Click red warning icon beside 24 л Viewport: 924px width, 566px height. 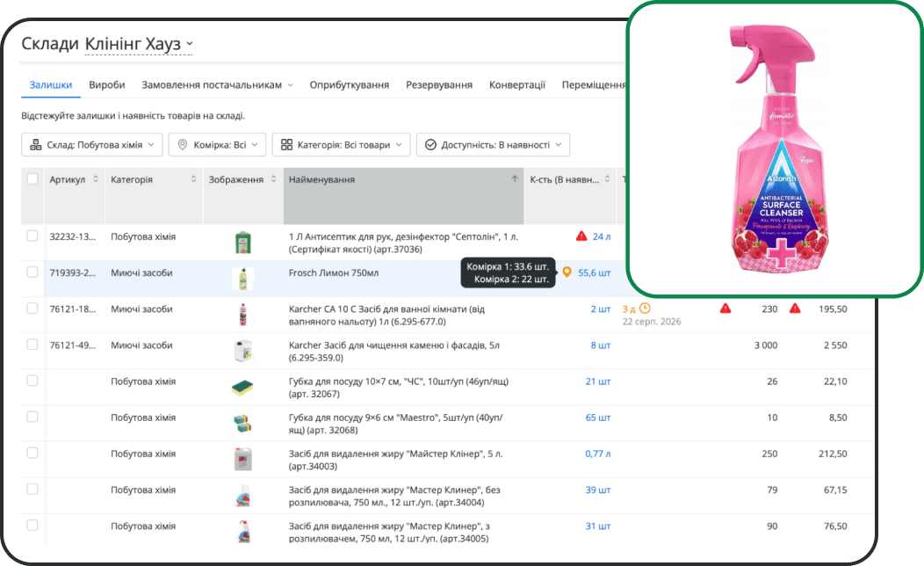[x=581, y=236]
